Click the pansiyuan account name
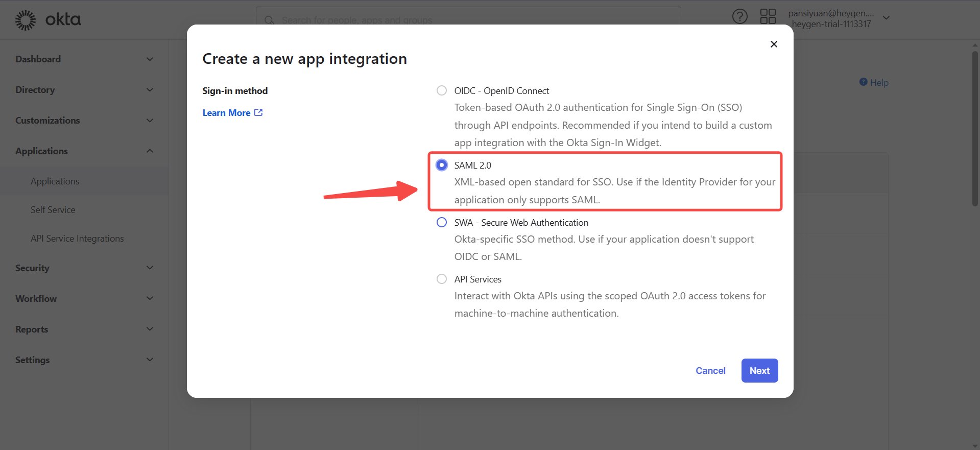This screenshot has width=980, height=450. point(831,13)
